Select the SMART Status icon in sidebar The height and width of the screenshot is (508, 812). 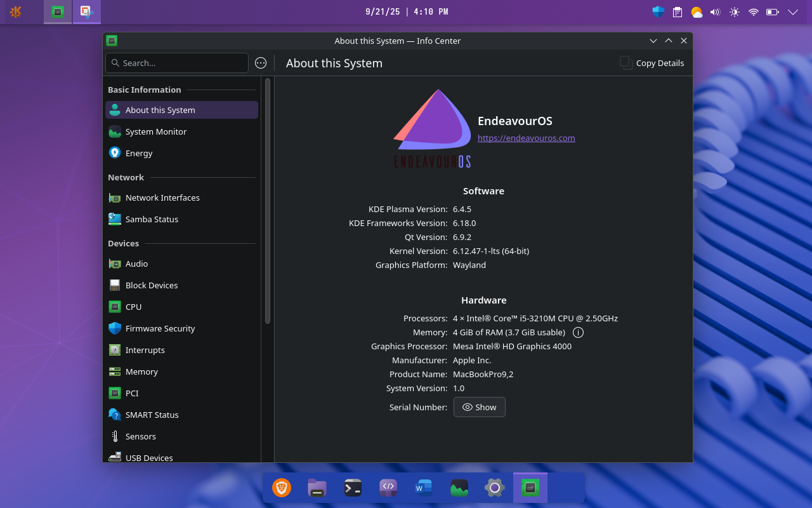(115, 415)
